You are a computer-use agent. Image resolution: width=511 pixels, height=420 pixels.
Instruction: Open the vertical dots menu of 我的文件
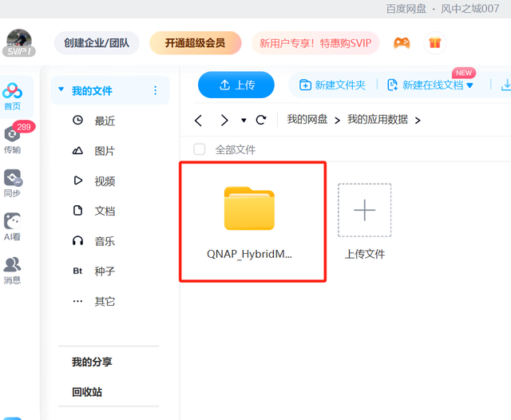(155, 90)
